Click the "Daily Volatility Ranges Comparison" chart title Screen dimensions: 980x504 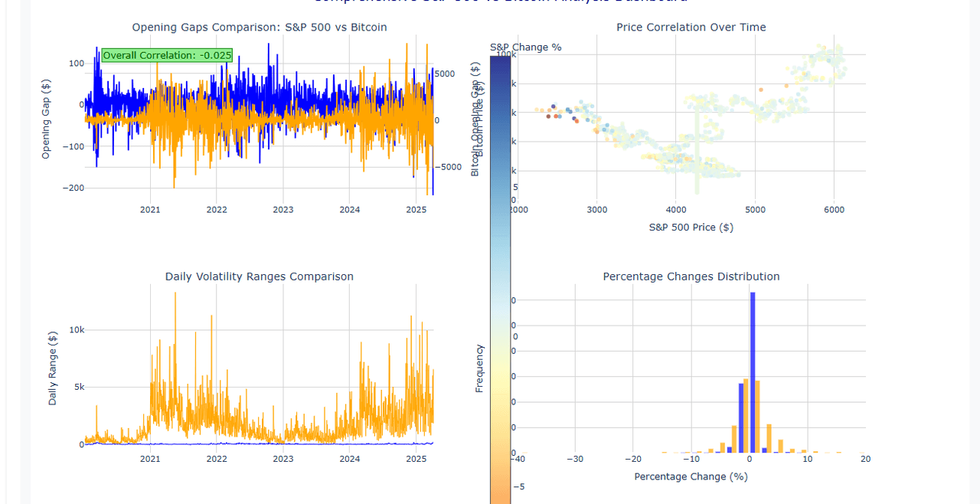point(260,277)
